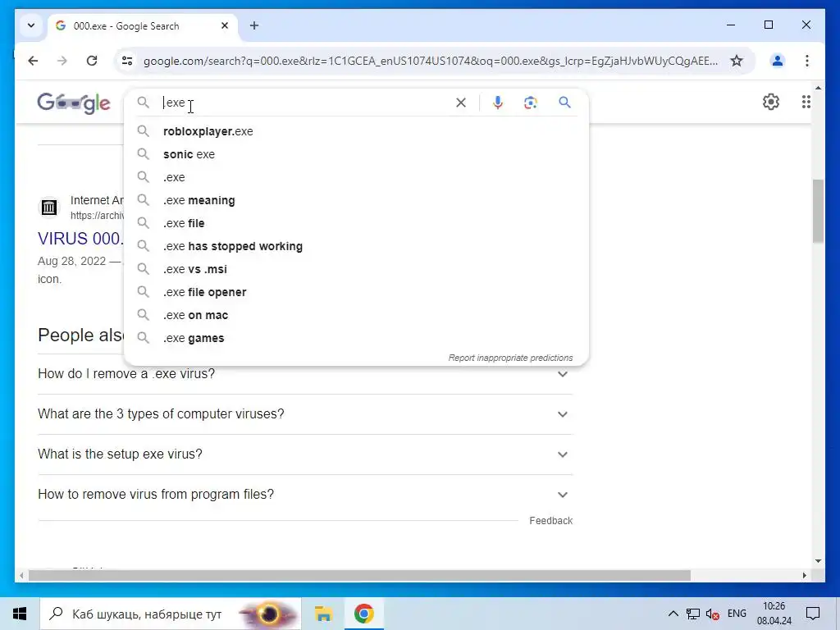Click the scroll right arrow
Image resolution: width=840 pixels, height=630 pixels.
tap(804, 575)
